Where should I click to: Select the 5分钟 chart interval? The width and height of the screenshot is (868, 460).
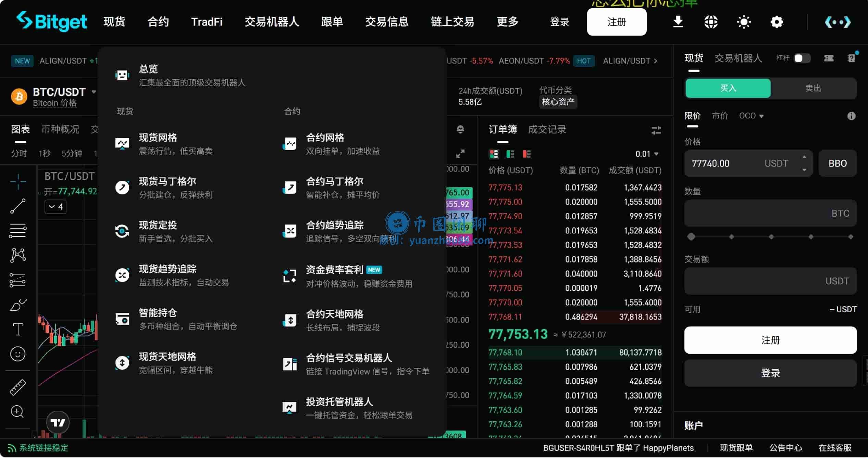(x=72, y=153)
